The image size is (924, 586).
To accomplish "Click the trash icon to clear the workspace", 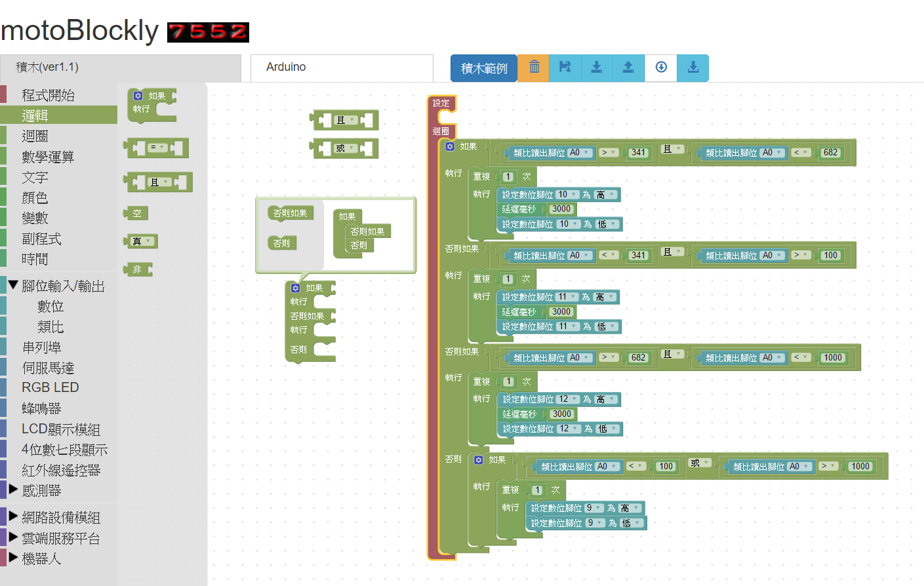I will (x=534, y=68).
